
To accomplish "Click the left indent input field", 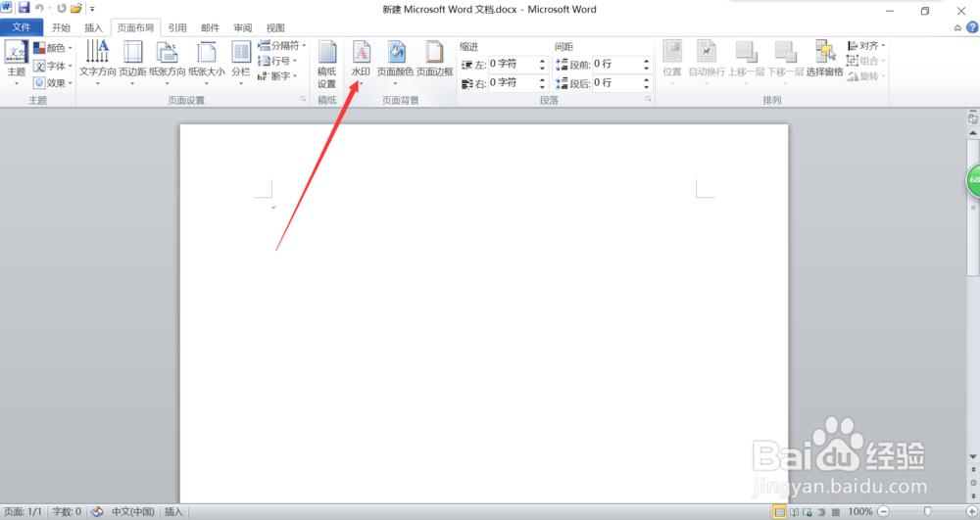I will point(512,64).
